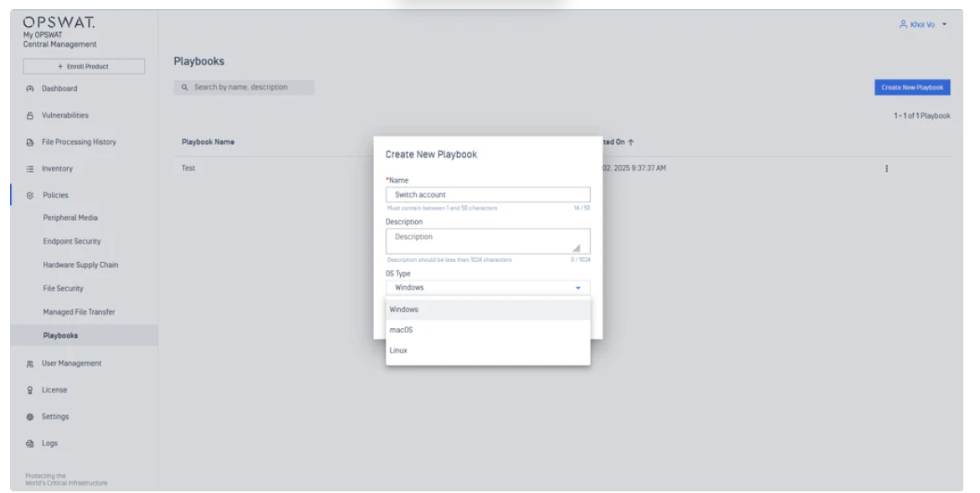Viewport: 980px width, 493px height.
Task: Navigate to Inventory
Action: [x=57, y=169]
